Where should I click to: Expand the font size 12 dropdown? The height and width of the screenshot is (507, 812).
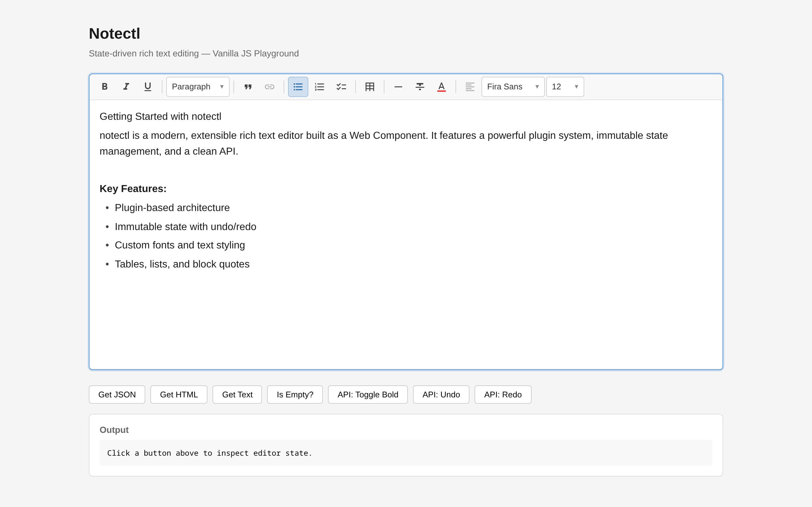pos(565,87)
